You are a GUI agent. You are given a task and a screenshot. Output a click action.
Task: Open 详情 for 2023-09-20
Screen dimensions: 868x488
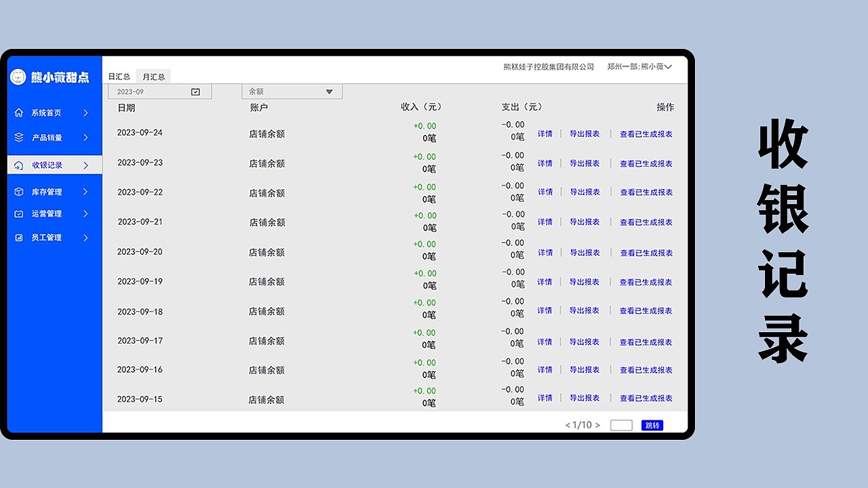pyautogui.click(x=545, y=253)
